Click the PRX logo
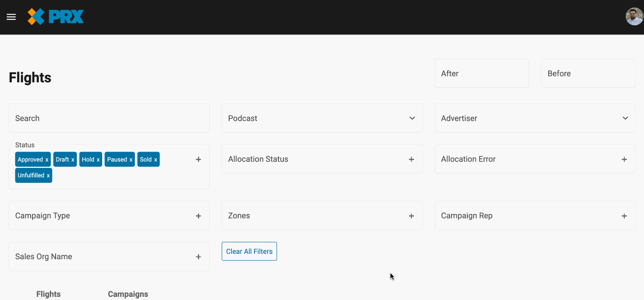 click(56, 17)
